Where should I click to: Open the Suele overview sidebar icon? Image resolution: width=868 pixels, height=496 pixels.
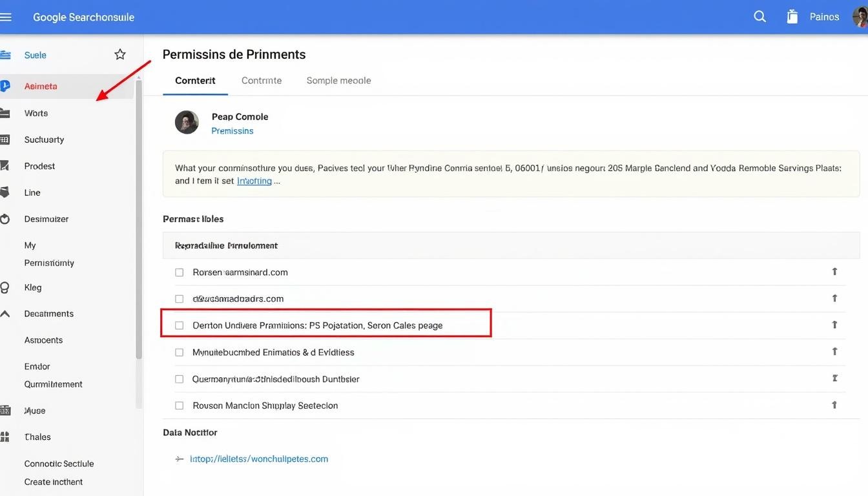tap(6, 55)
